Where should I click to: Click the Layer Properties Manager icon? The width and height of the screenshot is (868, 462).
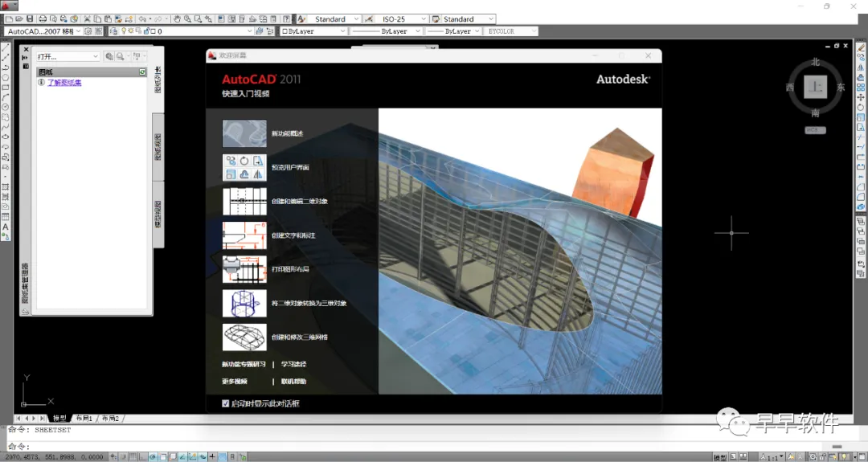[x=113, y=31]
